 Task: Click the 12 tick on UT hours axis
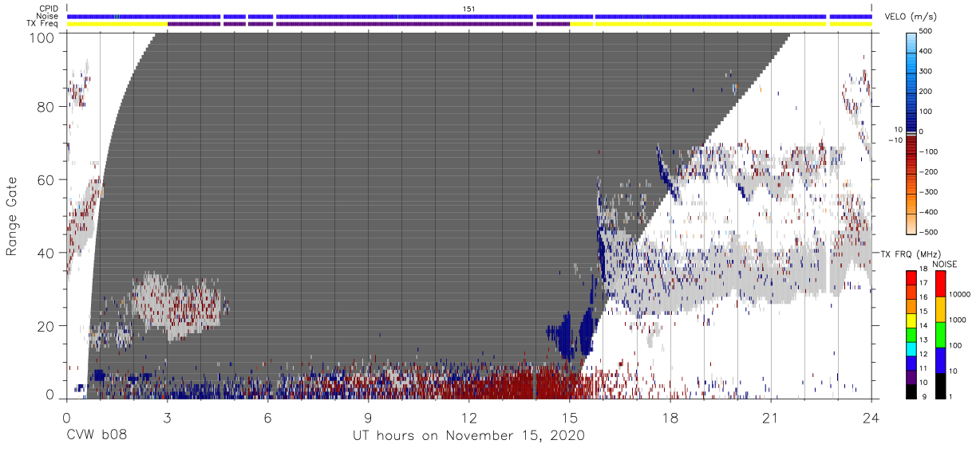pos(468,416)
